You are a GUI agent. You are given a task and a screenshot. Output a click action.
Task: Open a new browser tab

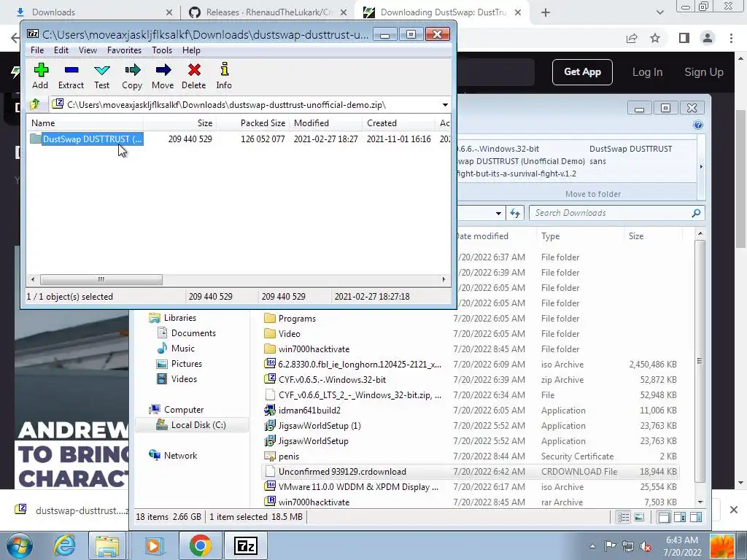[546, 12]
